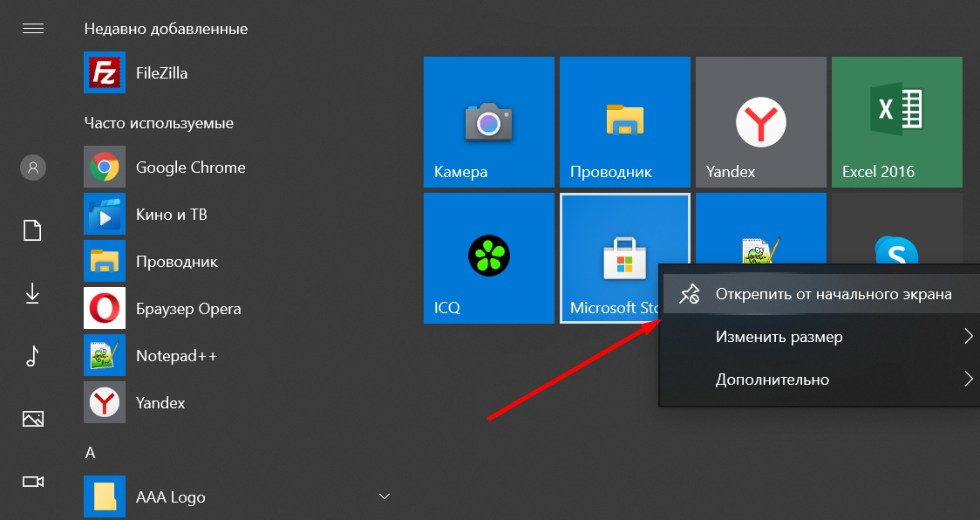
Task: Click the Недавно добавленные heading
Action: [166, 29]
